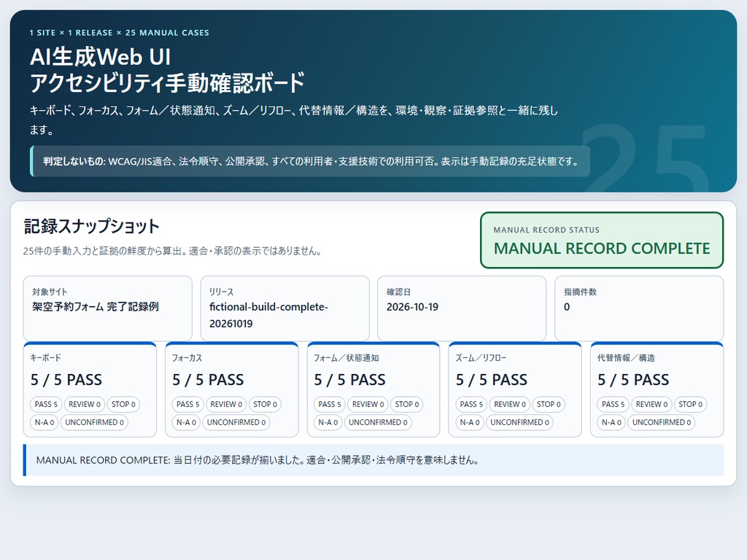Select the リリース fictional-build-complete card

285,308
